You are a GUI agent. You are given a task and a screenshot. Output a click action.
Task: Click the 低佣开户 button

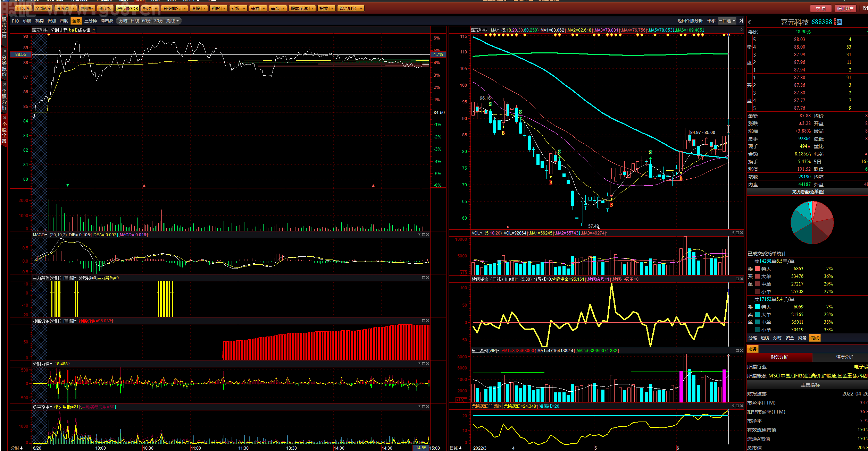click(x=845, y=9)
